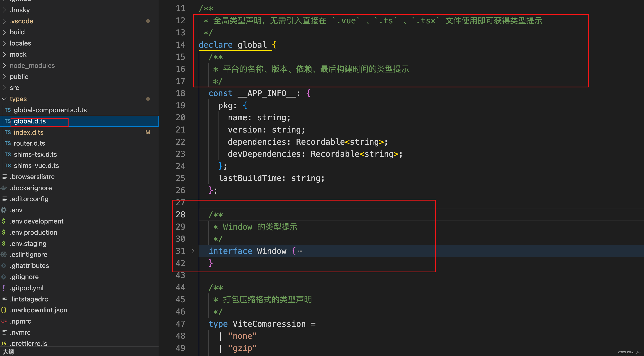Open index.d.ts modified file
This screenshot has width=644, height=356.
coord(28,132)
